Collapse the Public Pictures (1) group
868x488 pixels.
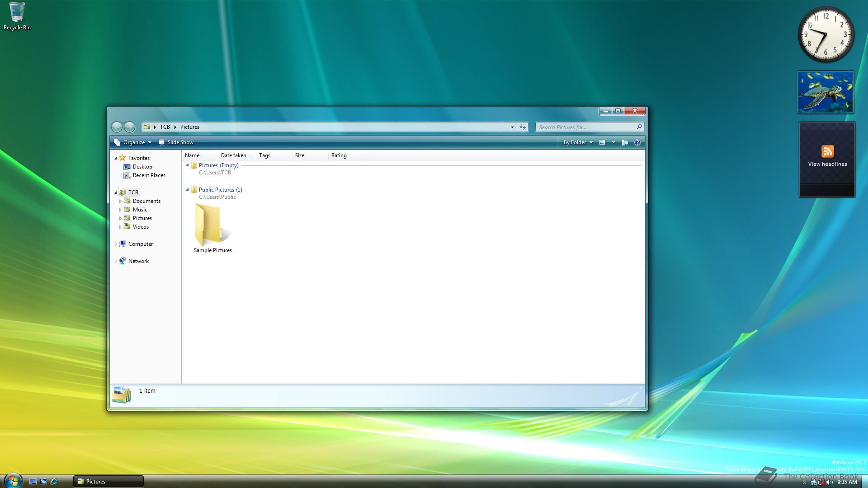(187, 190)
